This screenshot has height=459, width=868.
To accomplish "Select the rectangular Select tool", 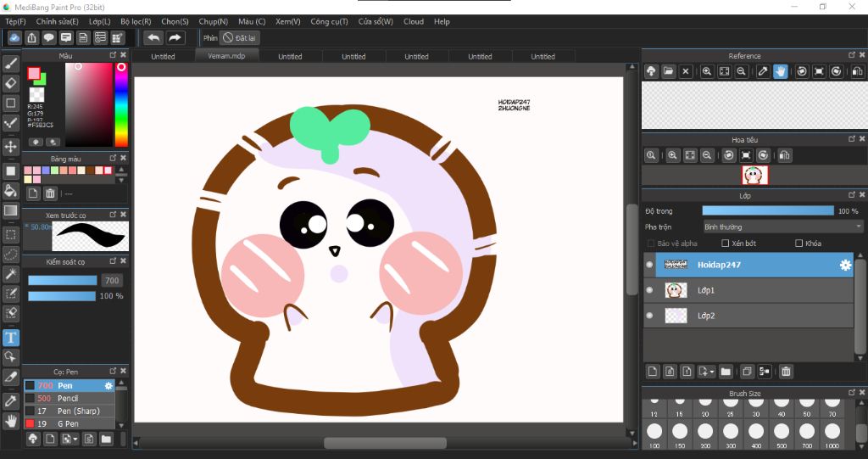I will (x=10, y=234).
